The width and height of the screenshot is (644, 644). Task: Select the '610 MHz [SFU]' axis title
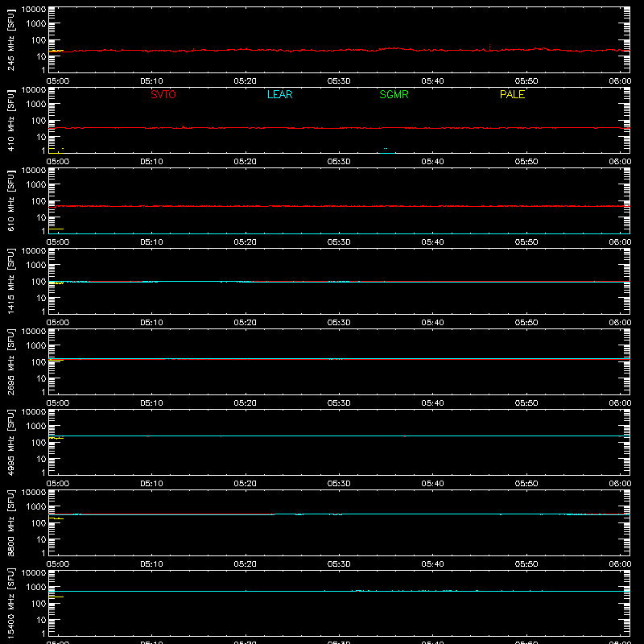click(x=11, y=201)
